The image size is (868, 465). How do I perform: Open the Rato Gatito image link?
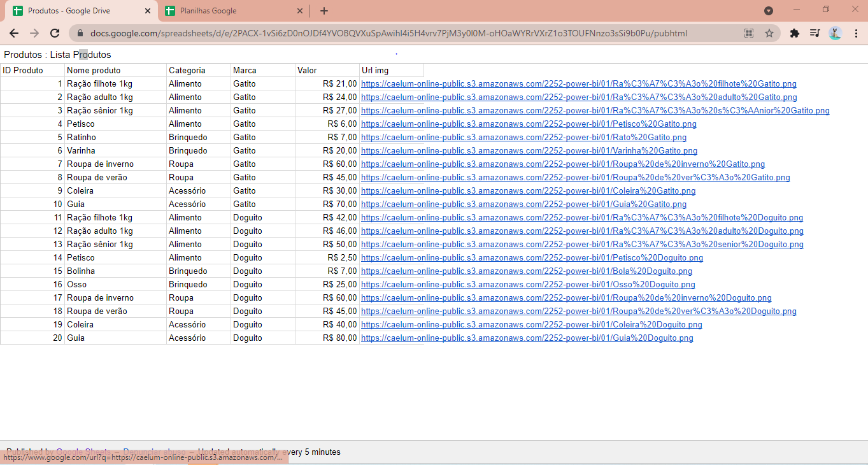523,137
